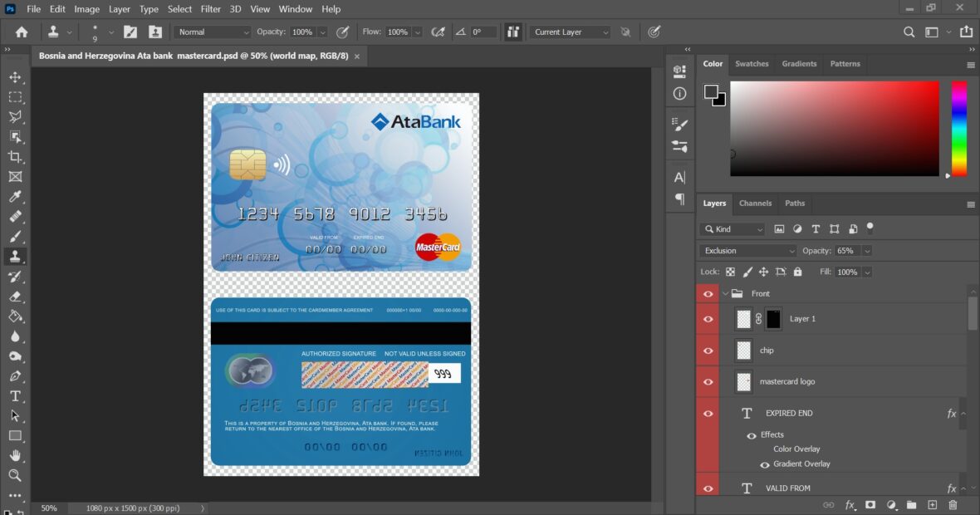Select the Rectangle shape tool
Viewport: 980px width, 515px height.
(15, 435)
